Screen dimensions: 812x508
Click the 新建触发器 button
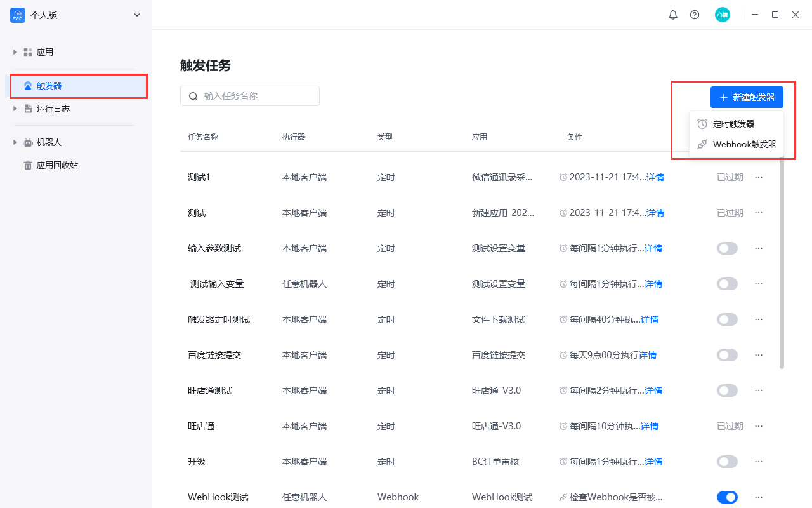747,97
